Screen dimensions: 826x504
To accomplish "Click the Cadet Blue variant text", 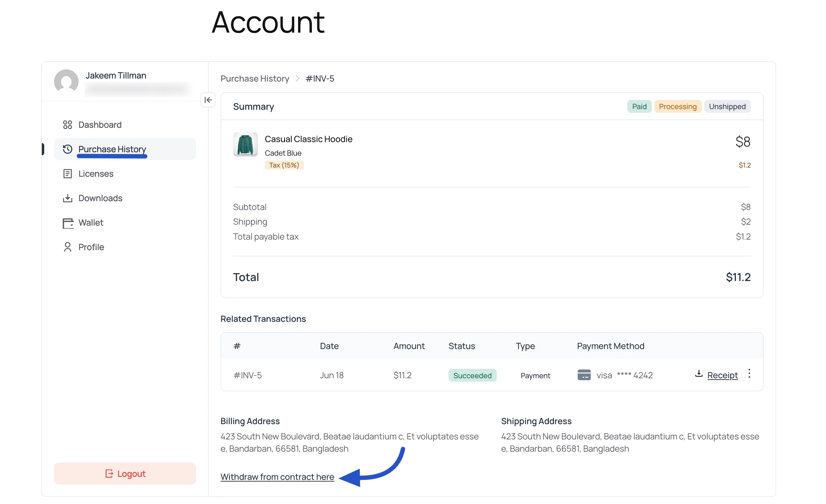I will [283, 153].
